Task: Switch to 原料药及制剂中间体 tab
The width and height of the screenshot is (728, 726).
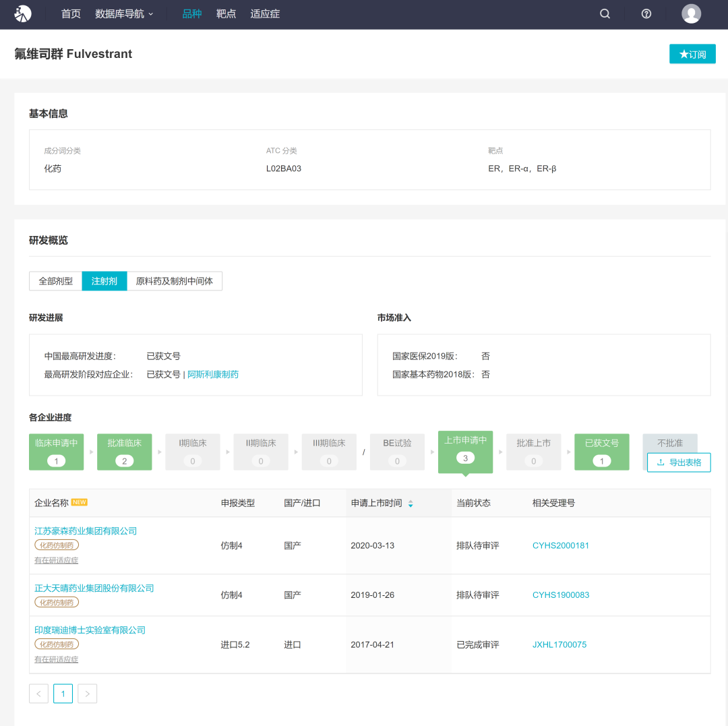Action: point(174,281)
